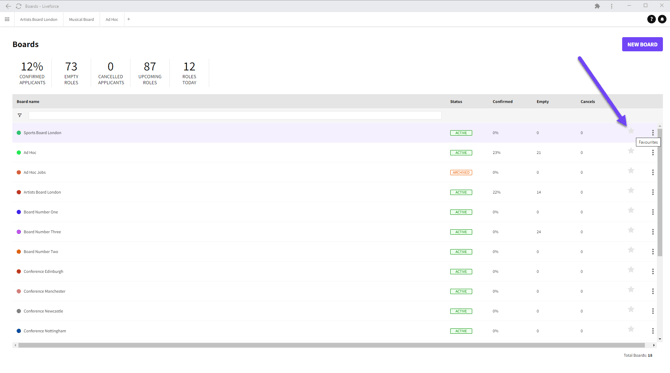Click the ACTIVE badge on Sports Board London row

(x=461, y=133)
